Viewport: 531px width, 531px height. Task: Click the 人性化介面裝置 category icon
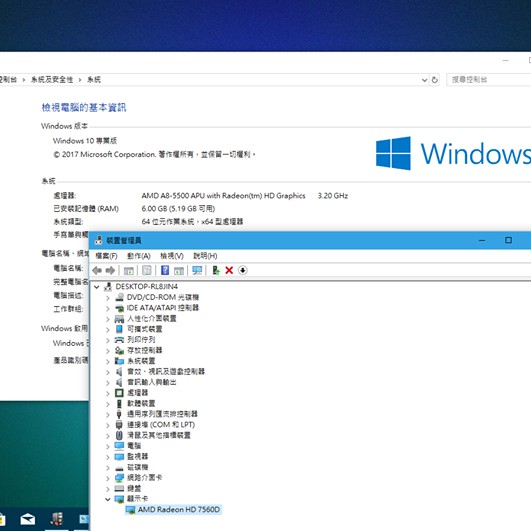[x=120, y=319]
